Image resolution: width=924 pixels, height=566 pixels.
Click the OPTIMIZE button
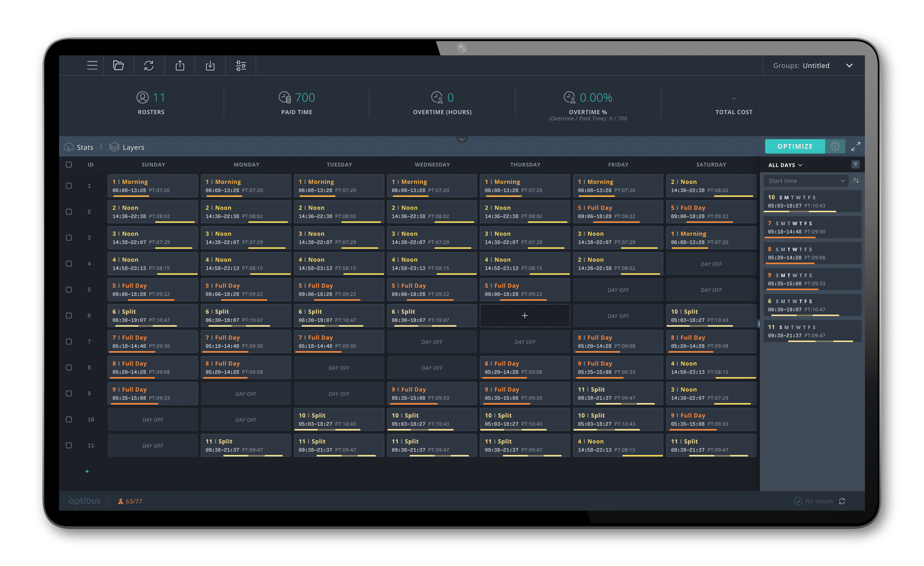pos(795,146)
